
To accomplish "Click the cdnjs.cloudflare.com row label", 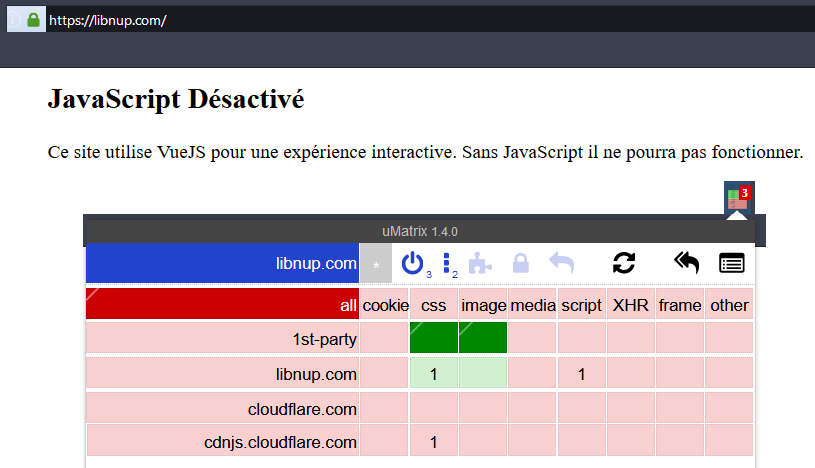I will tap(222, 441).
